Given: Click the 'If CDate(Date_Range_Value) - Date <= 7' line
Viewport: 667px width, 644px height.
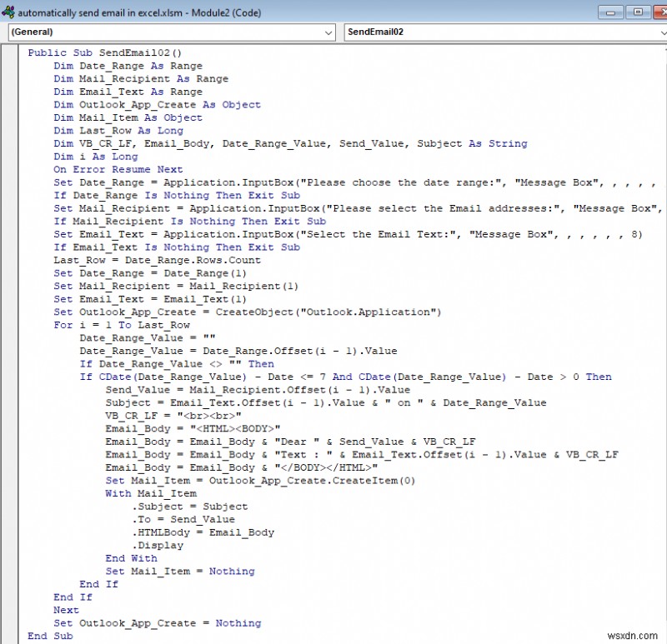Looking at the screenshot, I should pos(346,377).
